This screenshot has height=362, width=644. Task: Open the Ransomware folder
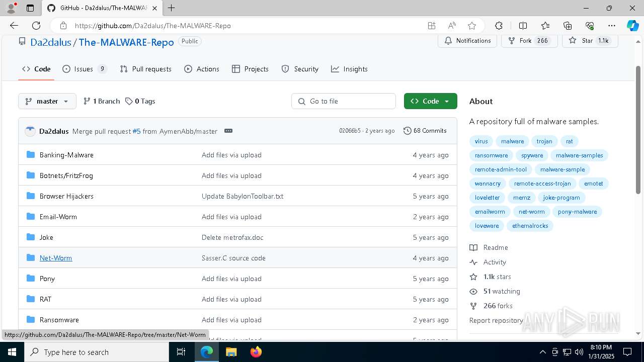[x=59, y=320]
